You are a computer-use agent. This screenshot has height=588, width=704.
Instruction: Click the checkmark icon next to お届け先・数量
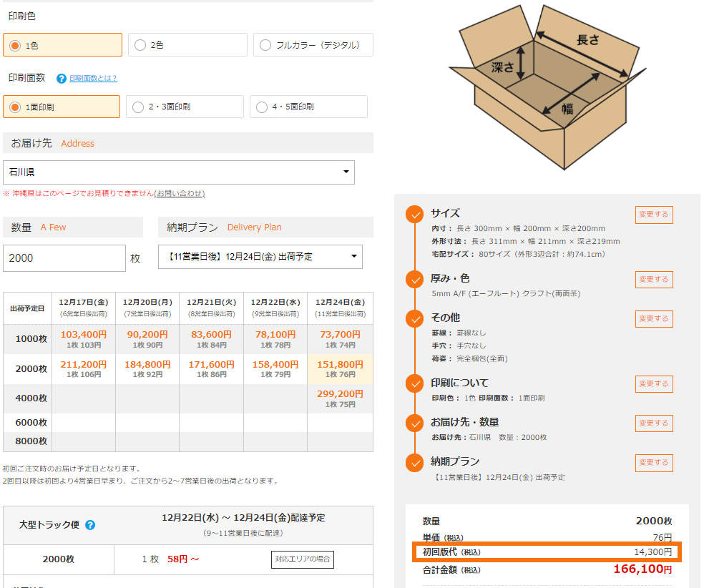(x=414, y=423)
